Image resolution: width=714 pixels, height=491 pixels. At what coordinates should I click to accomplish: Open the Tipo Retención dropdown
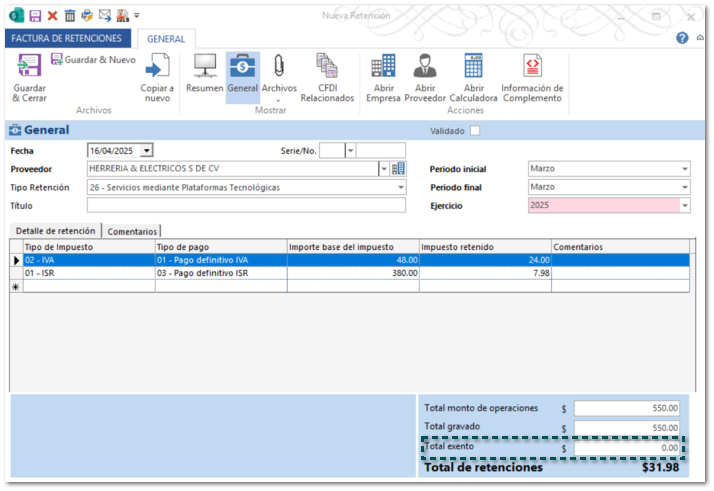[401, 187]
